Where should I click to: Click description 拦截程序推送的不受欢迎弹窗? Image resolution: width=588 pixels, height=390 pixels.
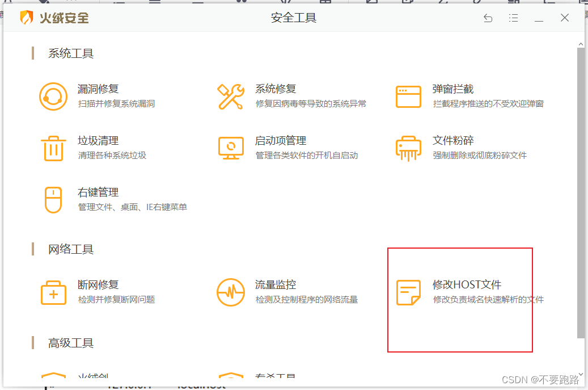pyautogui.click(x=488, y=103)
